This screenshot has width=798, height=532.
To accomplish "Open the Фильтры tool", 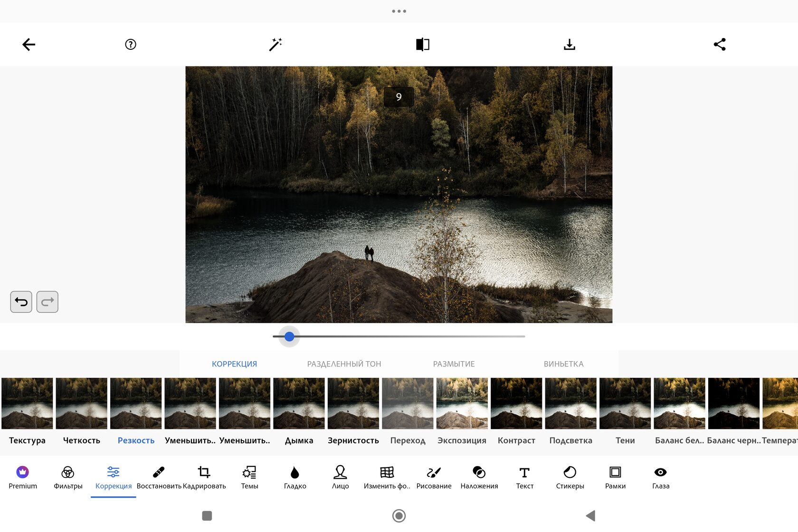I will click(68, 477).
